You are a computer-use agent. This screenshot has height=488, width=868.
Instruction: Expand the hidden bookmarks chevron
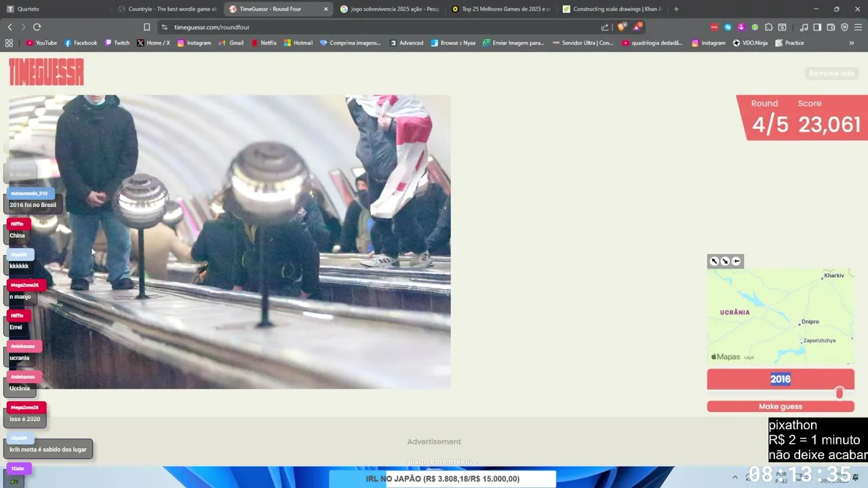click(852, 43)
